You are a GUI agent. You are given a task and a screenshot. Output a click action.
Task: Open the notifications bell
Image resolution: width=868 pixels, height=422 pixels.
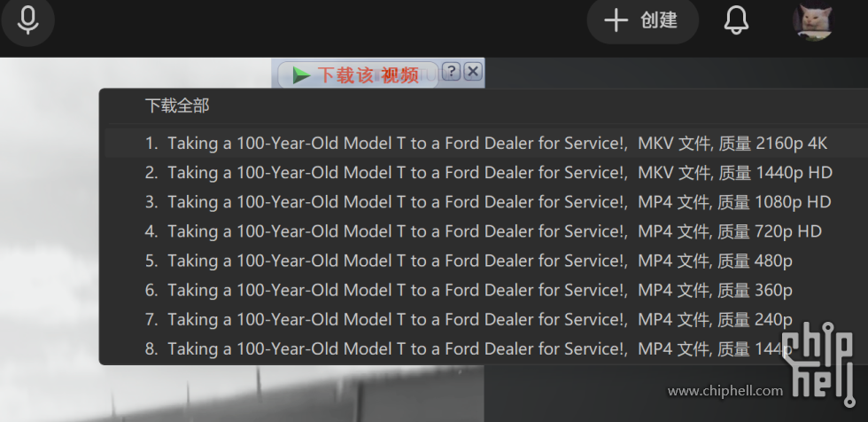click(736, 20)
